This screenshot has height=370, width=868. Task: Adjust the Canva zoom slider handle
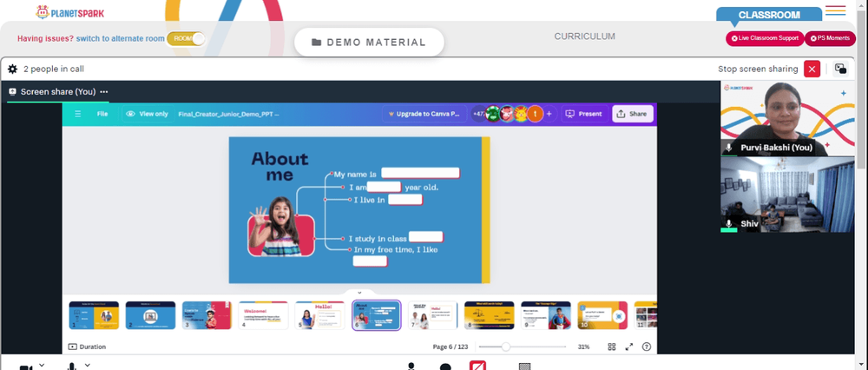[505, 347]
